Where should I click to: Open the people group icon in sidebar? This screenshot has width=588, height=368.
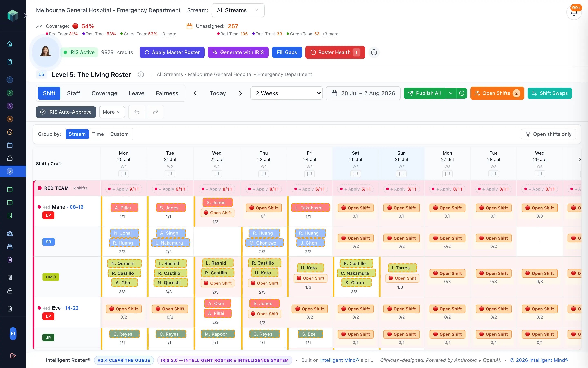click(10, 234)
